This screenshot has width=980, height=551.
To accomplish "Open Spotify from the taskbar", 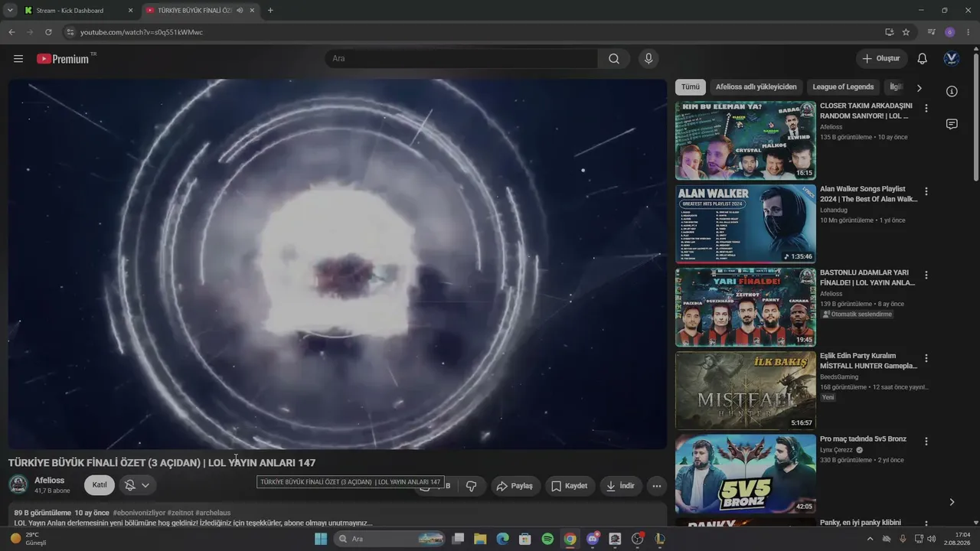I will 547,539.
